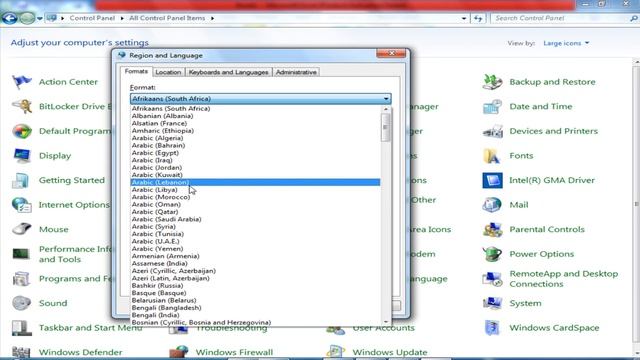This screenshot has width=640, height=360.
Task: Close the Region and Language dialog
Action: pyautogui.click(x=391, y=53)
